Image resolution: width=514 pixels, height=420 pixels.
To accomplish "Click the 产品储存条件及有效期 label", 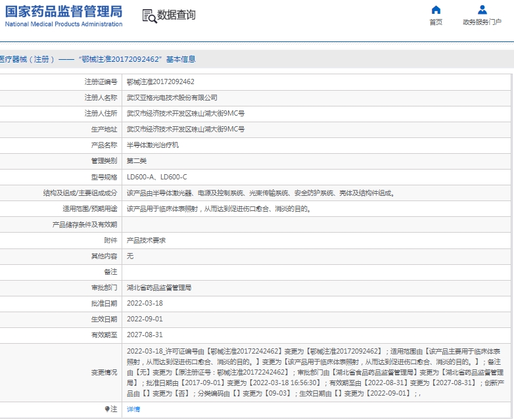I will 85,225.
